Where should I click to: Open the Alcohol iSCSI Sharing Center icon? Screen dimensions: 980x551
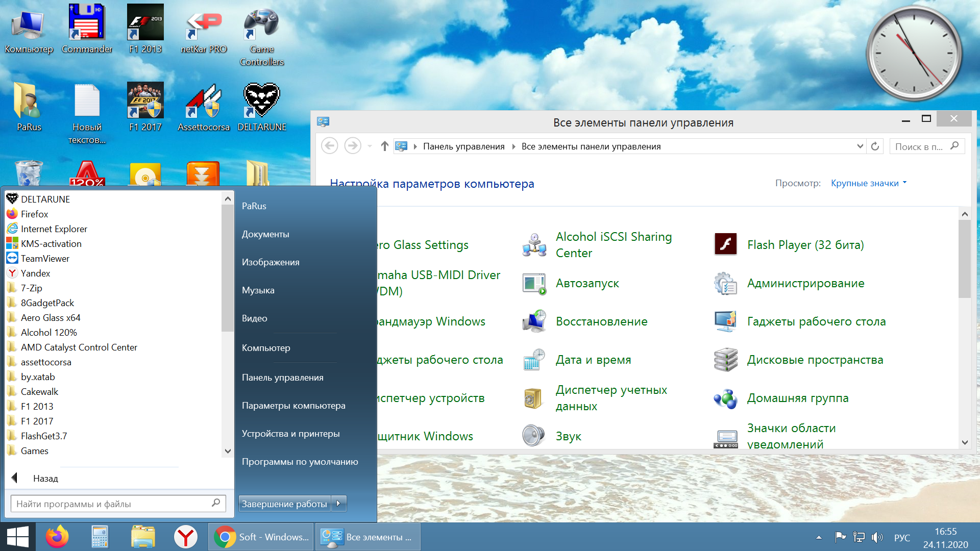(x=534, y=245)
